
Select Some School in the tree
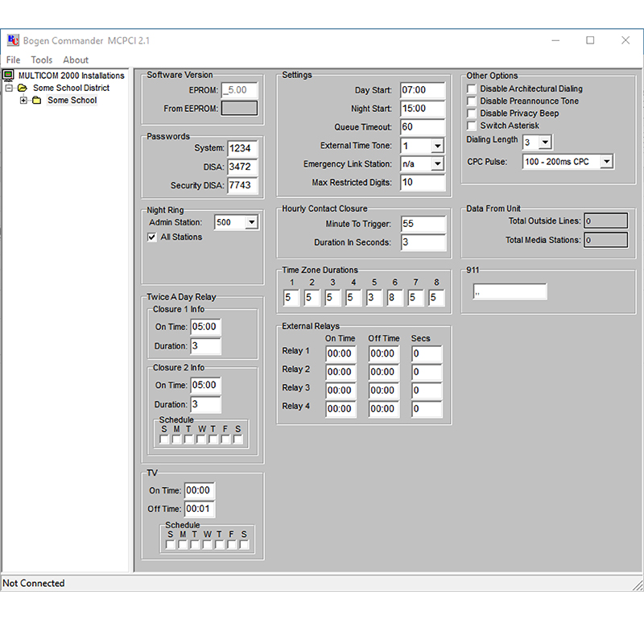(72, 101)
